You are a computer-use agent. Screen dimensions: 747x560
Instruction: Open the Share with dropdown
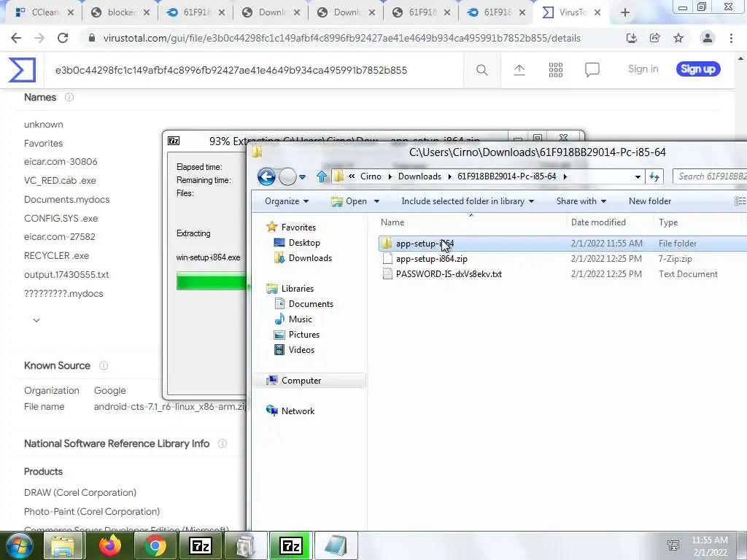tap(581, 201)
